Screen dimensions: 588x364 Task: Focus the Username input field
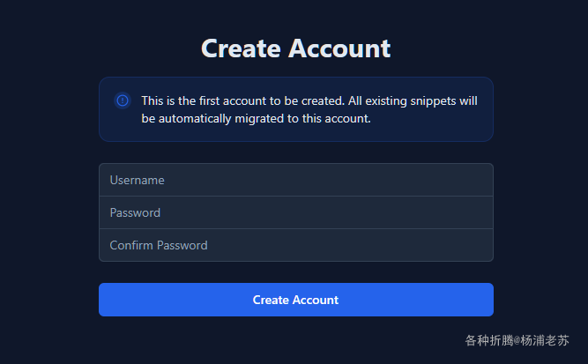[296, 180]
